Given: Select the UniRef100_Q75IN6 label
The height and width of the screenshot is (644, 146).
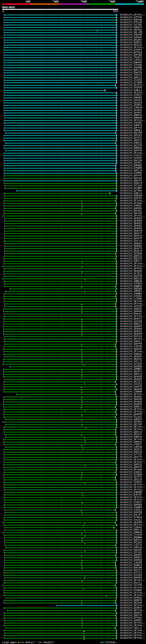Looking at the screenshot, I should [x=131, y=65].
